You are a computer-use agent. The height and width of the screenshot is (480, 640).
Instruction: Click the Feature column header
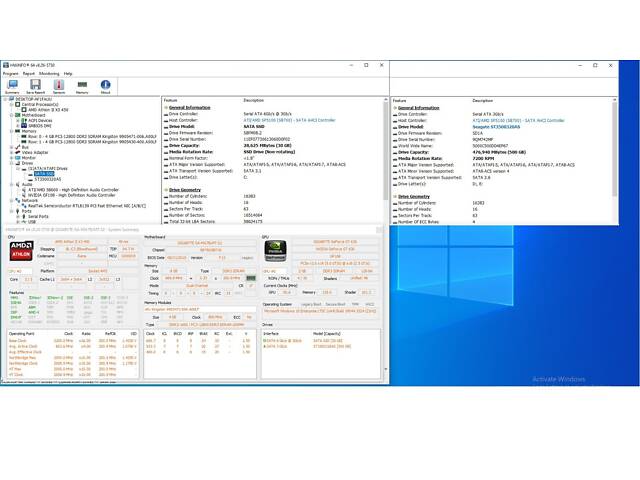coord(171,100)
